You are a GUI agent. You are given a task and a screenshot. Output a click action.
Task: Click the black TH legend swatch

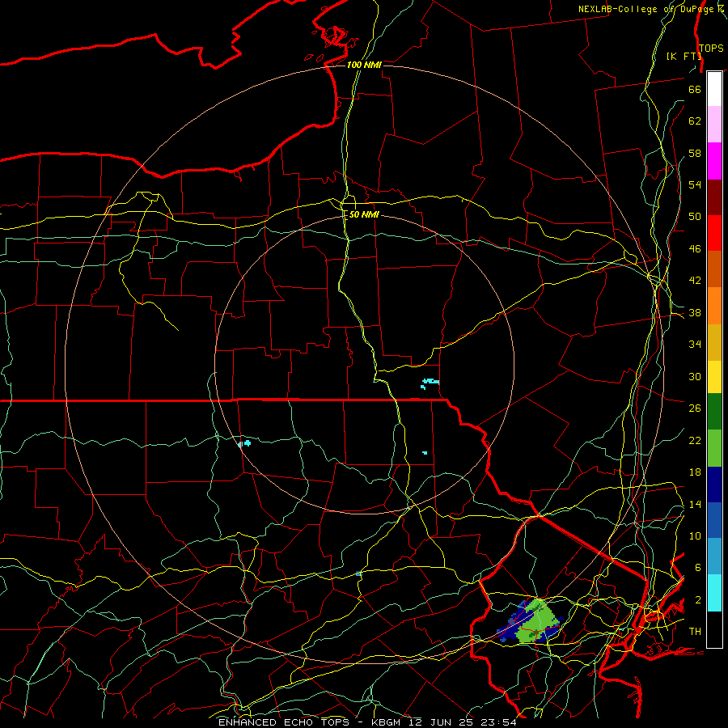[x=714, y=629]
